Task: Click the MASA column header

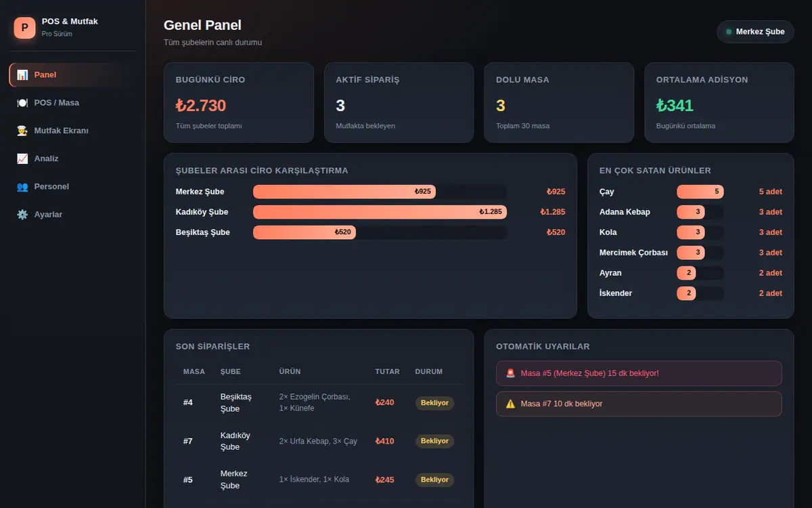Action: 194,372
